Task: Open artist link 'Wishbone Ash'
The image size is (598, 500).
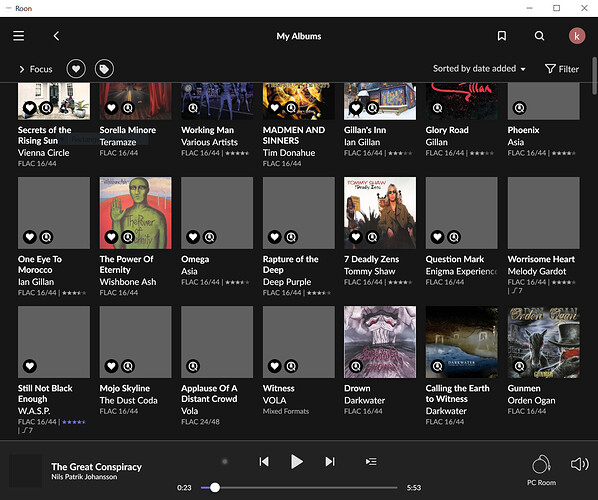Action: [128, 282]
